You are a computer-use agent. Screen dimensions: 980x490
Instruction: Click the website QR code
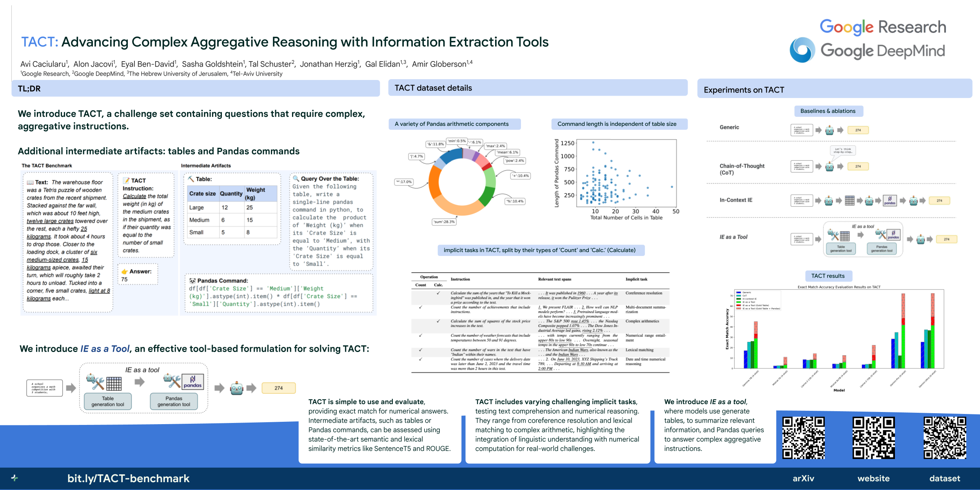pos(873,437)
